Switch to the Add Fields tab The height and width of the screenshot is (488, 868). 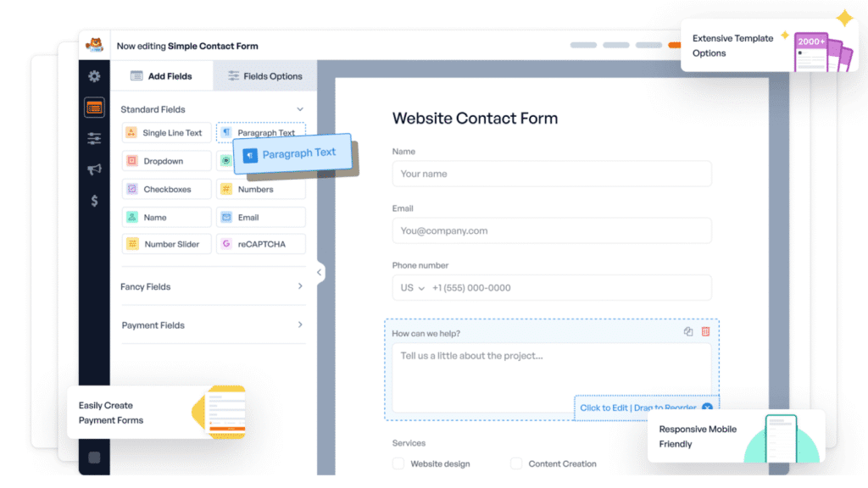[x=161, y=76]
